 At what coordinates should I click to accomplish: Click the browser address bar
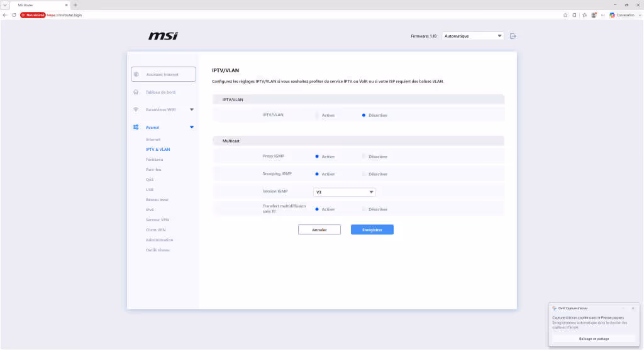point(287,15)
